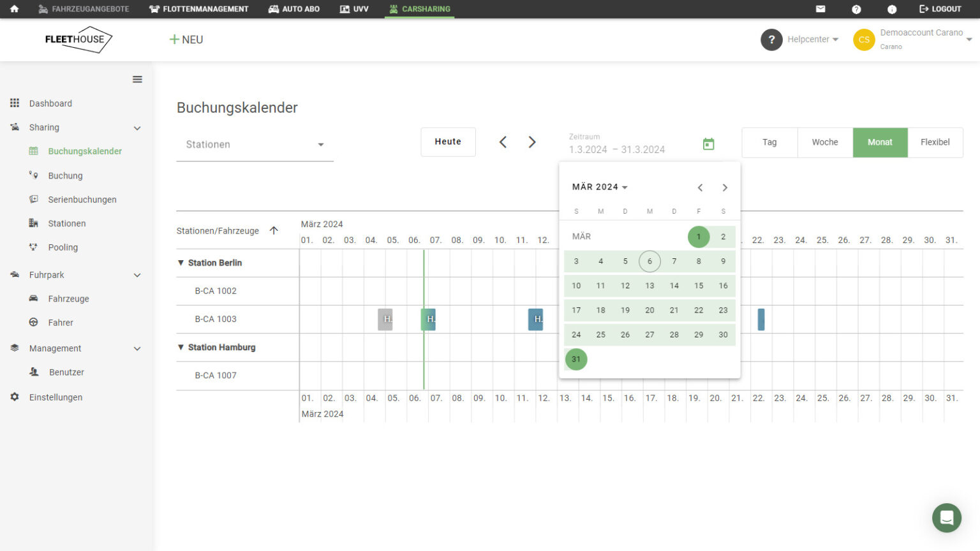Select the Dashboard grid icon in sidebar
980x551 pixels.
coord(14,103)
